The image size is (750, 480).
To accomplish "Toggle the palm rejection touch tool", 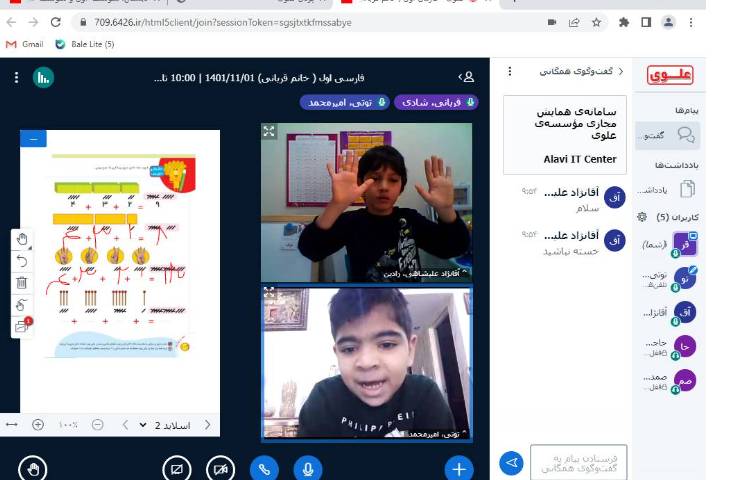I will 22,305.
